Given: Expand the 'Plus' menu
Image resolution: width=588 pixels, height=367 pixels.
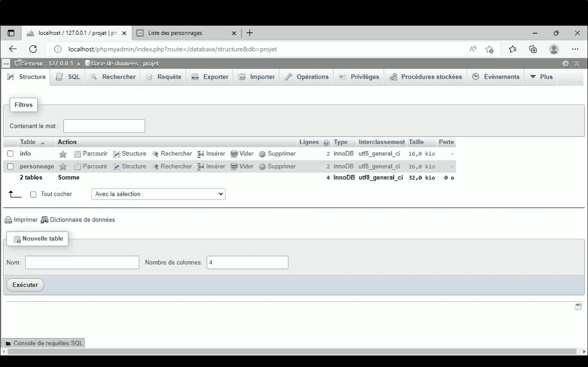Looking at the screenshot, I should [x=541, y=76].
